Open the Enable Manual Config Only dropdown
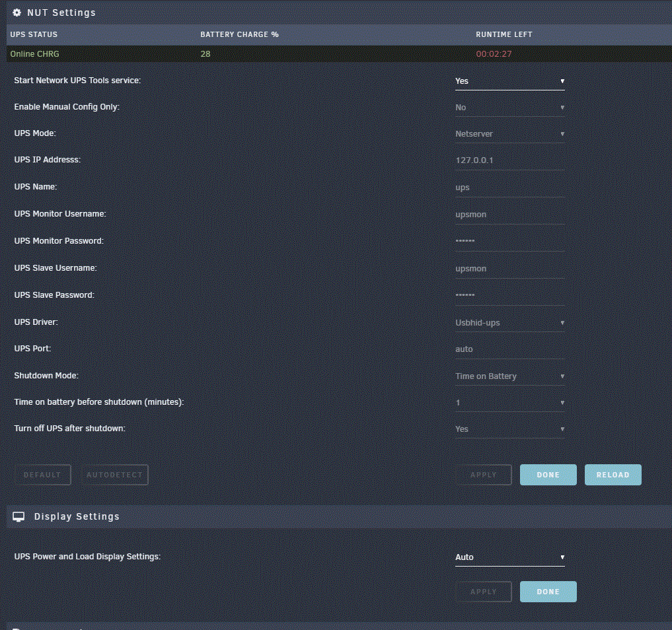 [509, 108]
